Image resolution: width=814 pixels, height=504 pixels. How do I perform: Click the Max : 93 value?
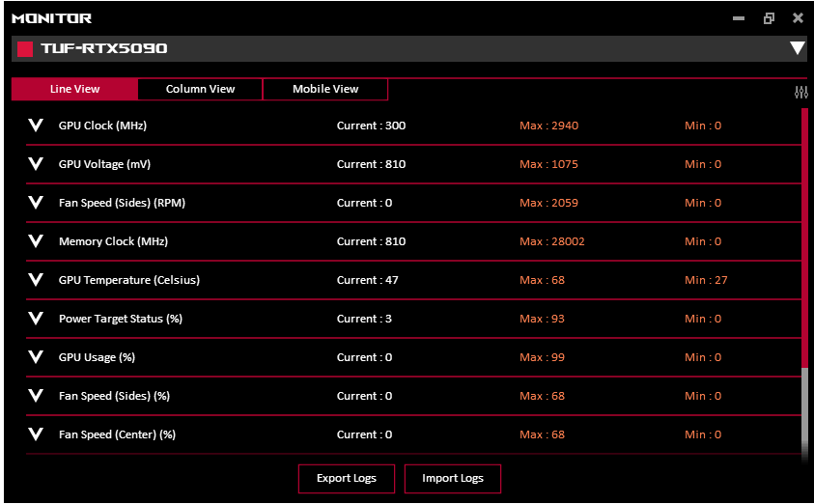click(x=542, y=319)
